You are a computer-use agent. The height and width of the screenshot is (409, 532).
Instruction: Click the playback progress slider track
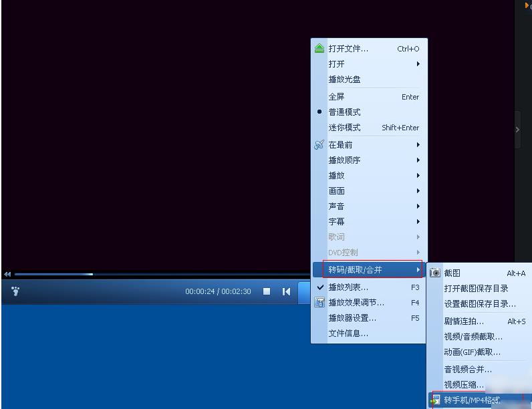click(x=162, y=274)
